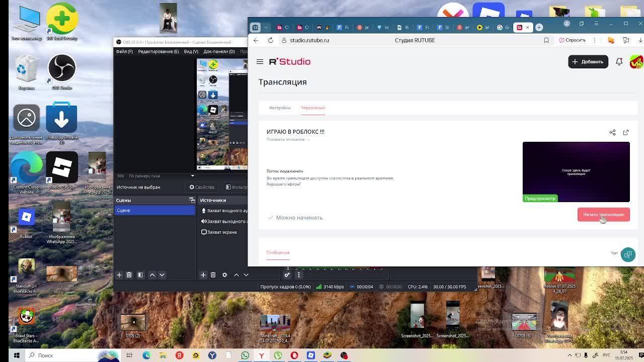Image resolution: width=644 pixels, height=362 pixels.
Task: Open the chat bubble icon
Action: (x=628, y=254)
